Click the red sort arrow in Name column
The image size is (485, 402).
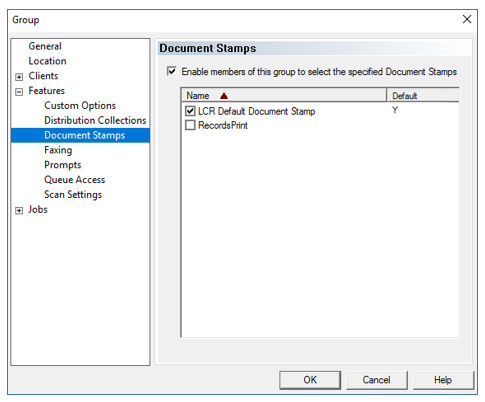pos(224,96)
